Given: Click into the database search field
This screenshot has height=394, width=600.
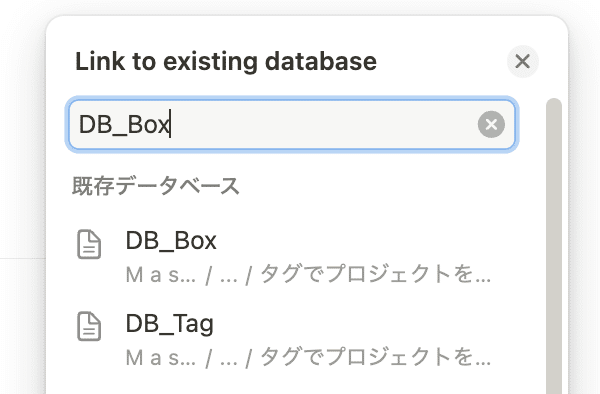Looking at the screenshot, I should 292,124.
